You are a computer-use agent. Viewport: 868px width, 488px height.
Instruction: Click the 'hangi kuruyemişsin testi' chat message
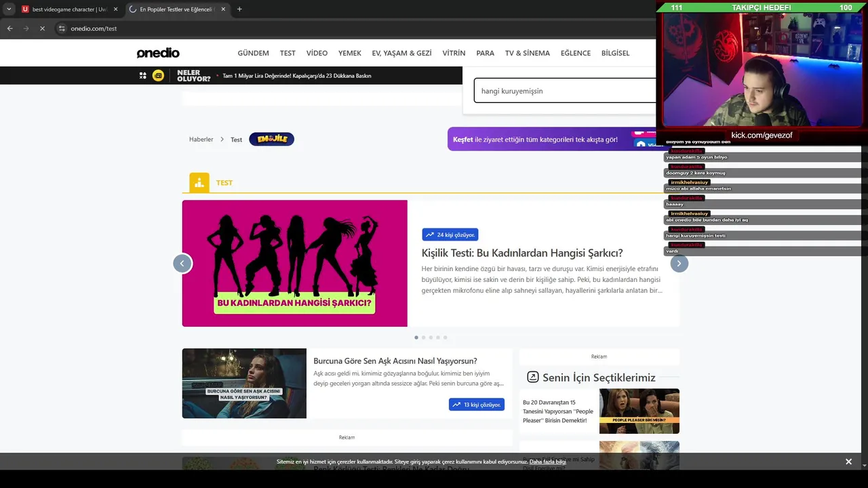click(x=696, y=235)
